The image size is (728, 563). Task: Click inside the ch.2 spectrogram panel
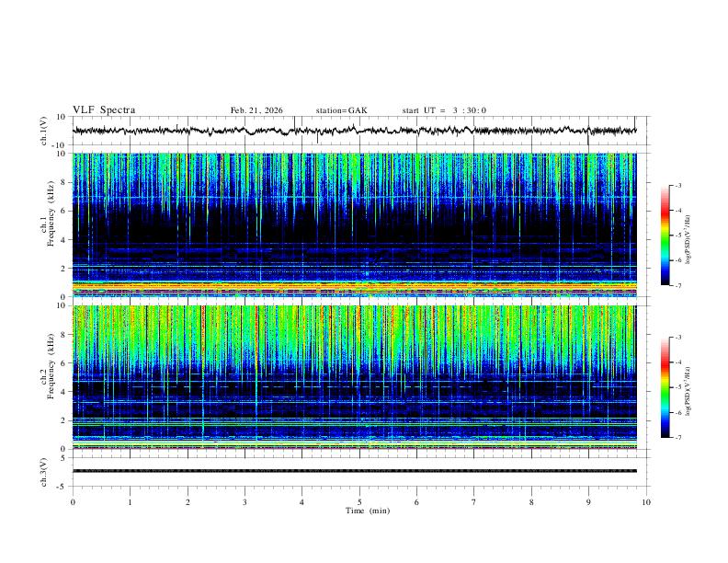point(354,377)
